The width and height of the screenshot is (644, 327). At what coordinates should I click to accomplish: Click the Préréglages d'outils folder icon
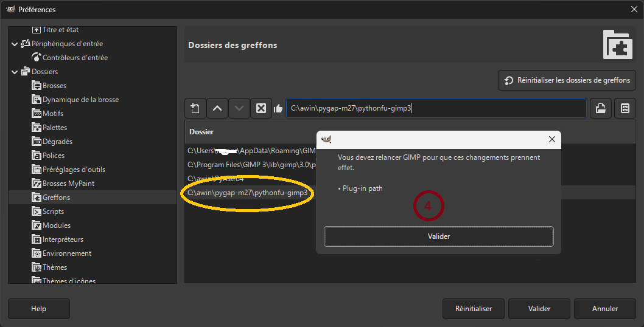pyautogui.click(x=37, y=169)
